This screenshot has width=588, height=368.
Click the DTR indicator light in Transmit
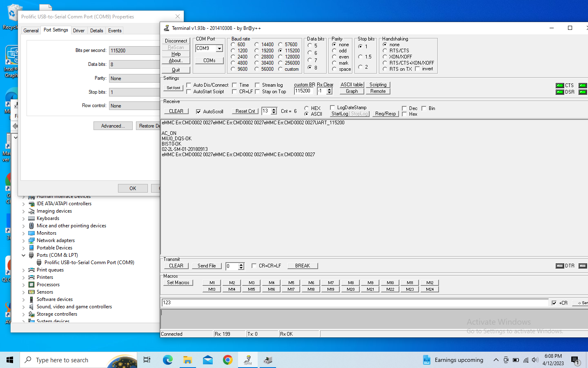click(x=560, y=266)
